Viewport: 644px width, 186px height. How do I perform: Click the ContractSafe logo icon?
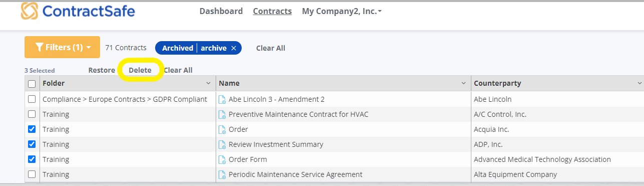[30, 11]
